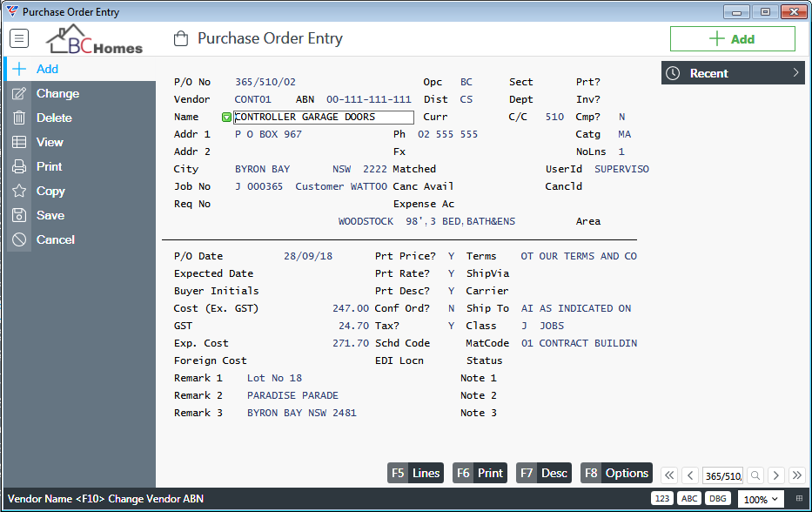Click address P O BOX 967
Screen dimensions: 812x512
(268, 134)
